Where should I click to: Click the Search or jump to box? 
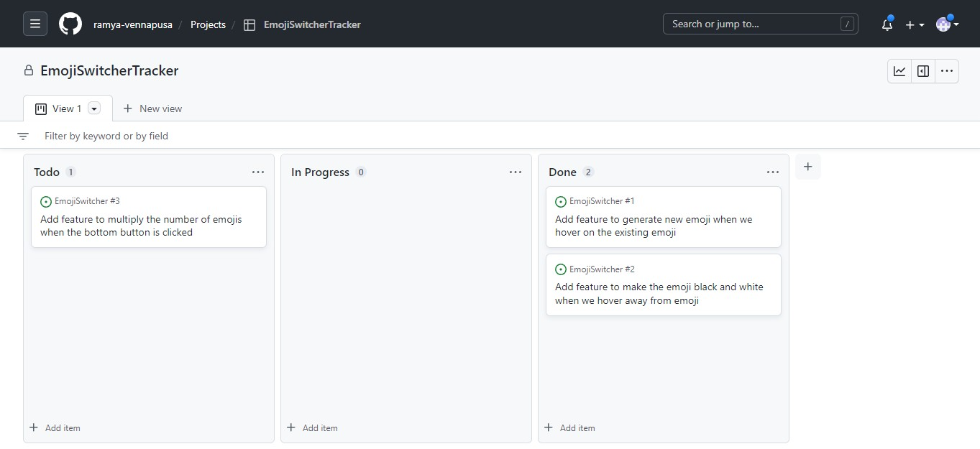[x=760, y=24]
